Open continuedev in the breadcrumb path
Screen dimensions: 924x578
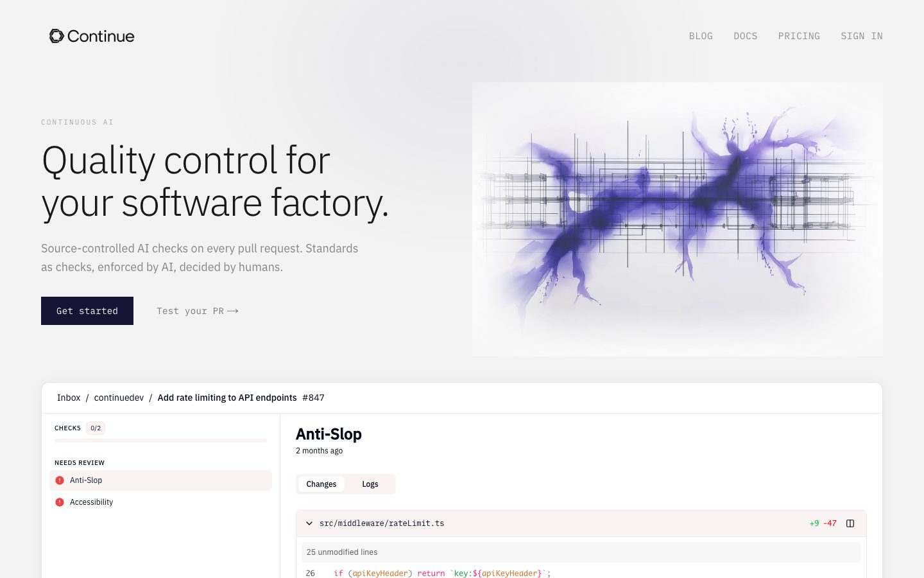pos(119,398)
